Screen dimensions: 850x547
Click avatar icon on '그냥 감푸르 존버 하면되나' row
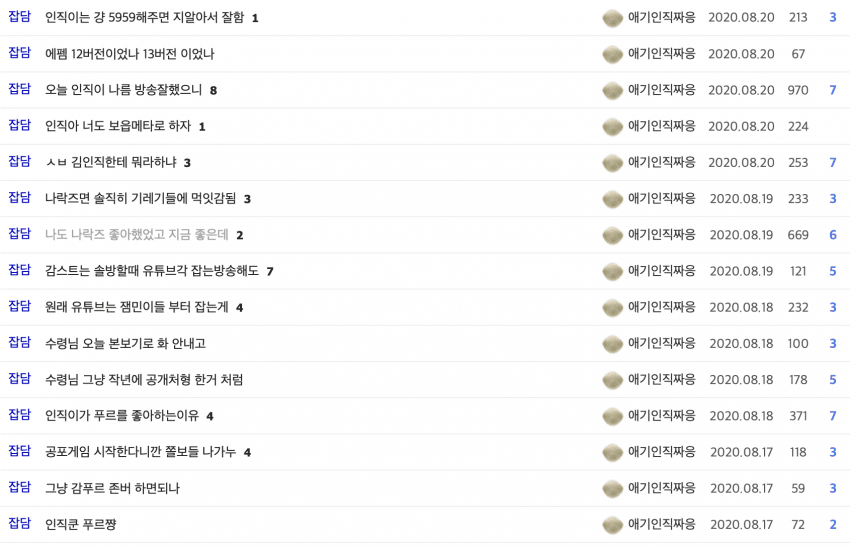pos(613,488)
